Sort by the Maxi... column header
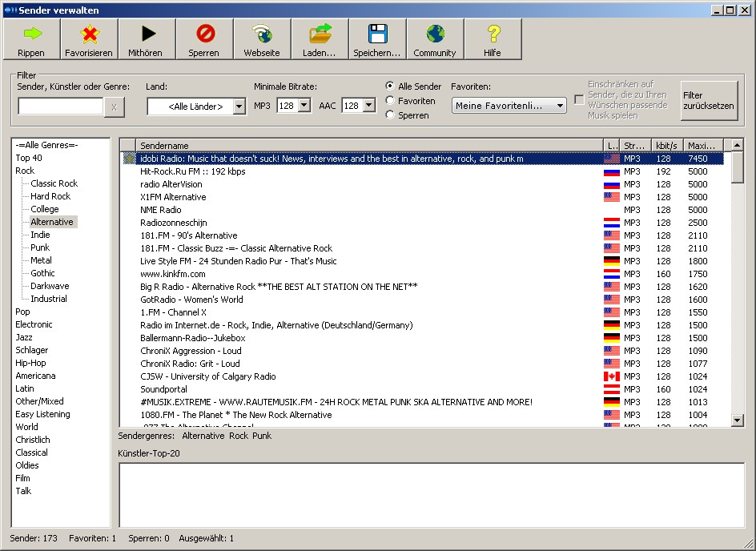This screenshot has width=756, height=551. pyautogui.click(x=703, y=145)
